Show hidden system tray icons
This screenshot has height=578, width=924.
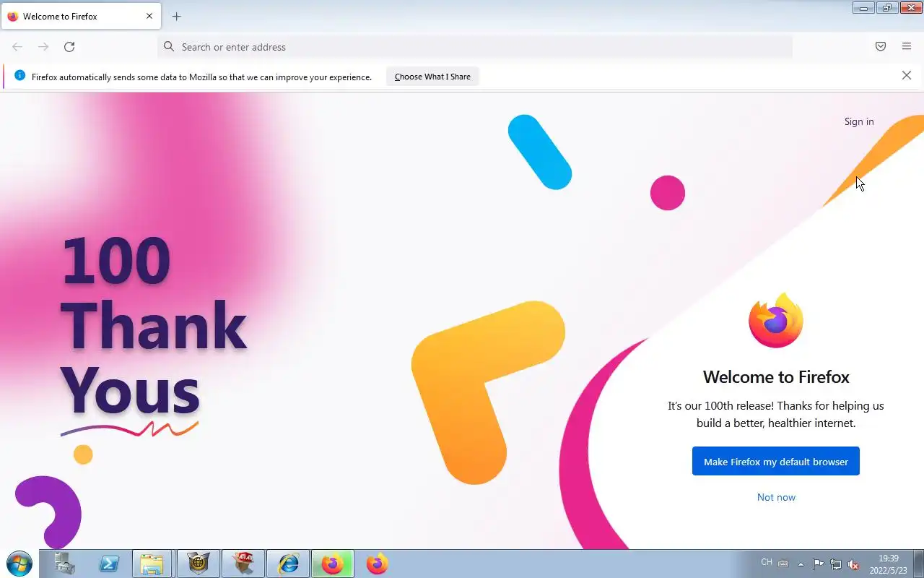pos(801,564)
